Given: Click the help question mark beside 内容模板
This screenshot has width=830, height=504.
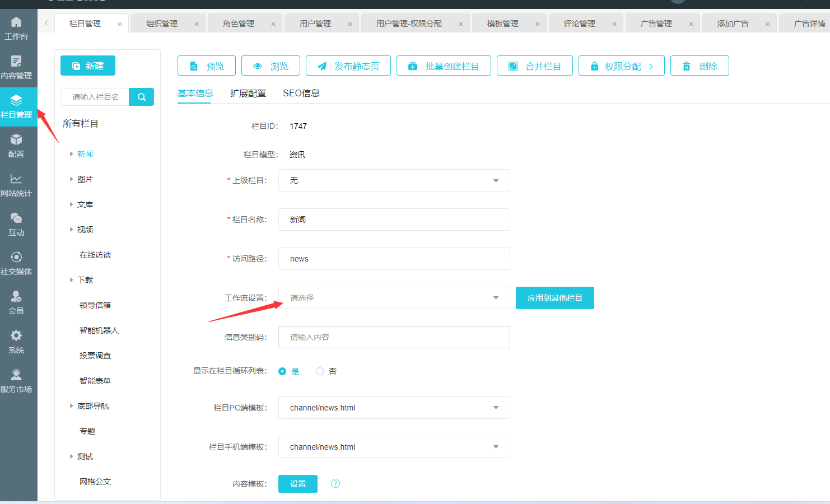Looking at the screenshot, I should pos(335,483).
